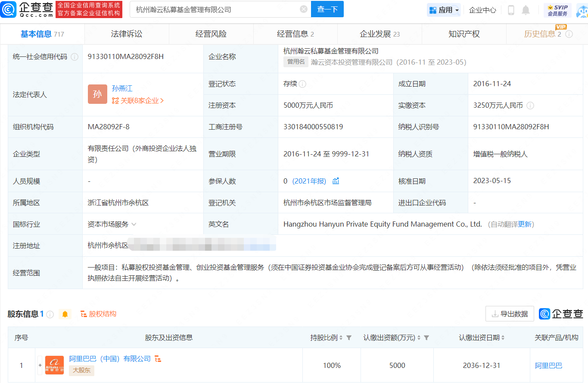Image resolution: width=588 pixels, height=383 pixels.
Task: Expand 资本市场服务 industry chevron
Action: point(134,224)
